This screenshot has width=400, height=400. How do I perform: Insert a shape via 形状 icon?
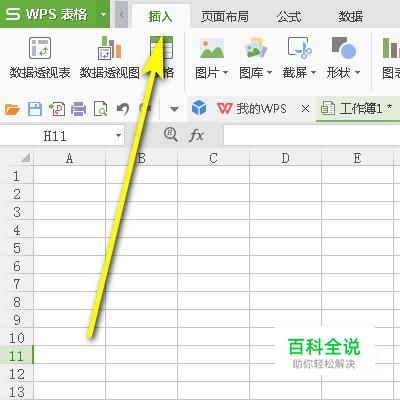(343, 48)
